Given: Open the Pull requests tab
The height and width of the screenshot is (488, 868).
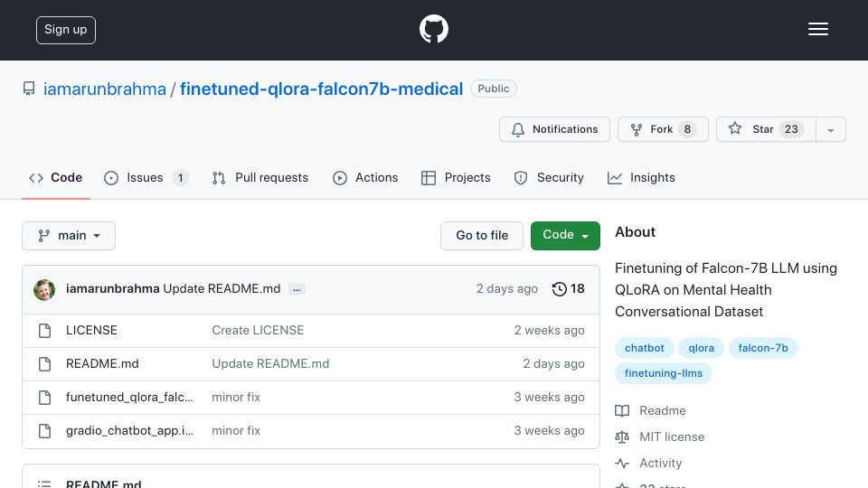Looking at the screenshot, I should [x=260, y=178].
